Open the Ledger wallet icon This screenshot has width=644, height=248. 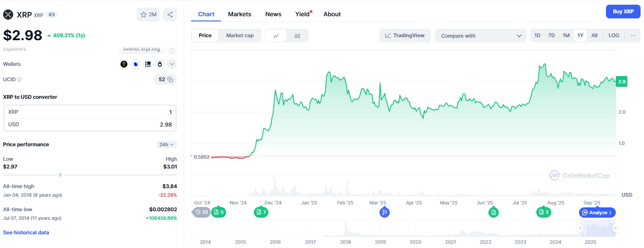click(148, 64)
